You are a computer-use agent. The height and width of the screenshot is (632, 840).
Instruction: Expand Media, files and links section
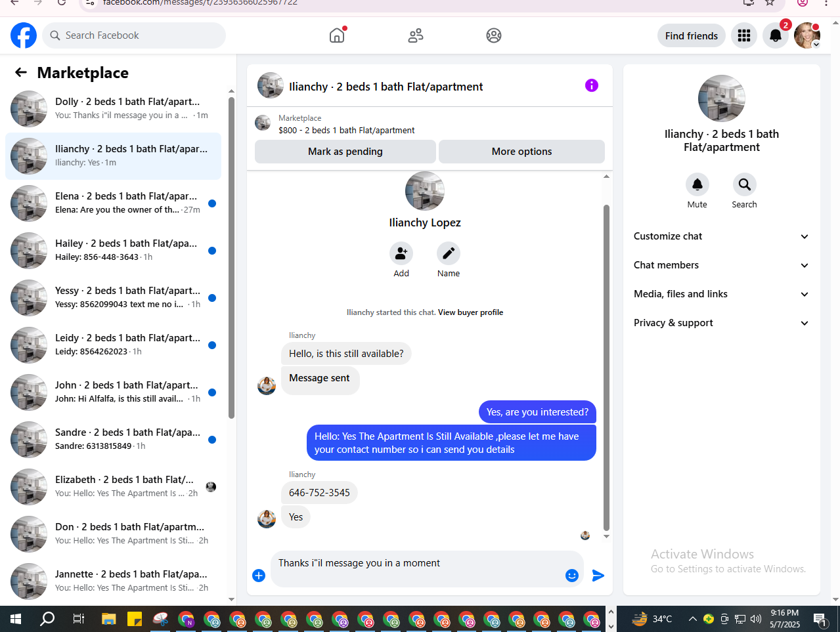click(x=722, y=294)
